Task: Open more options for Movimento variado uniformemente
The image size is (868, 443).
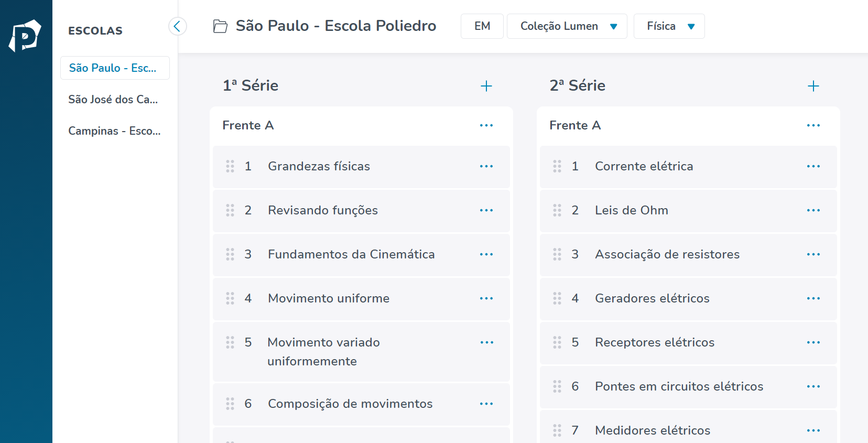Action: click(487, 342)
